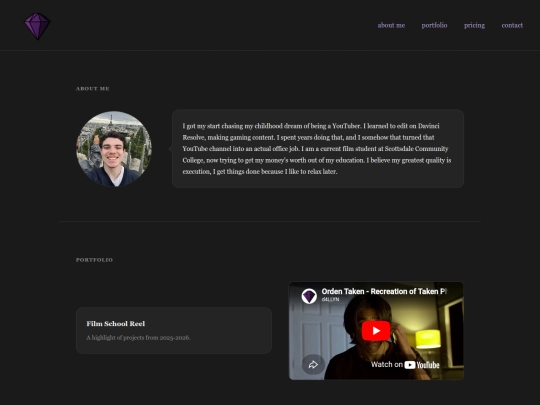Click the d4LLYN channel name
Viewport: 540px width, 405px height.
coord(330,300)
